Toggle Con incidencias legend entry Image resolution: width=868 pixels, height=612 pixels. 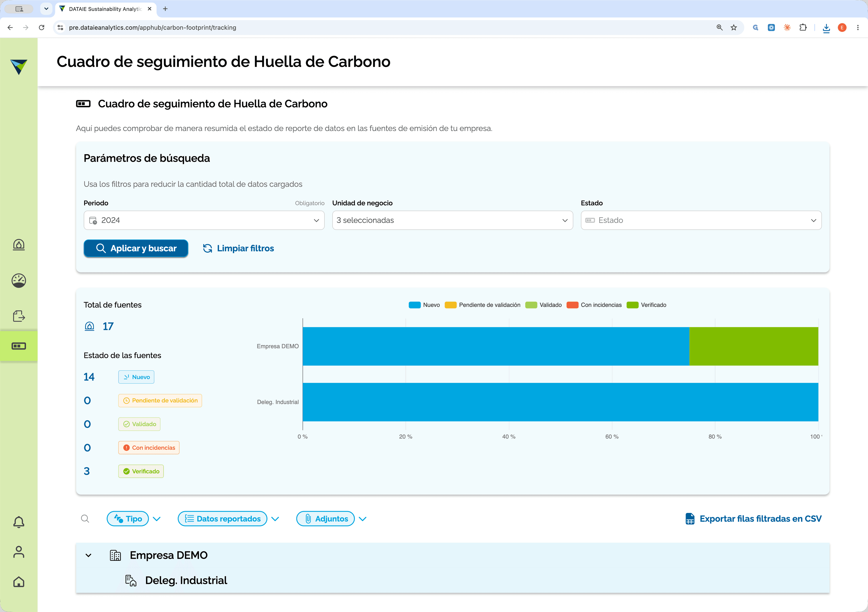coord(594,305)
